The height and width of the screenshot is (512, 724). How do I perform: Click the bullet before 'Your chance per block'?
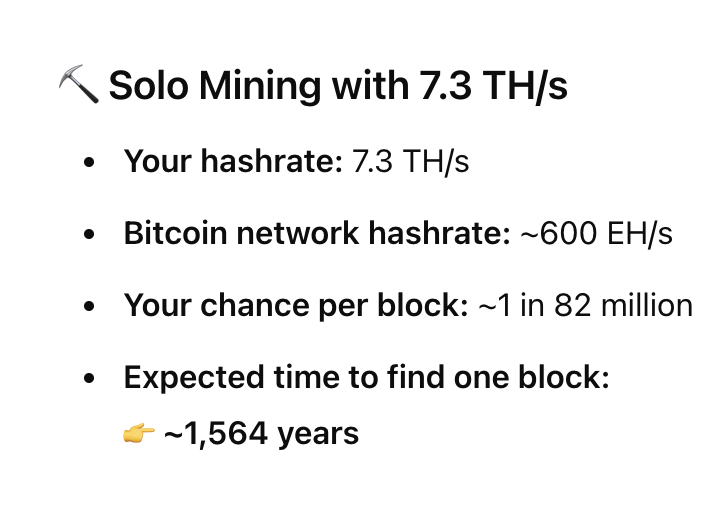tap(89, 306)
